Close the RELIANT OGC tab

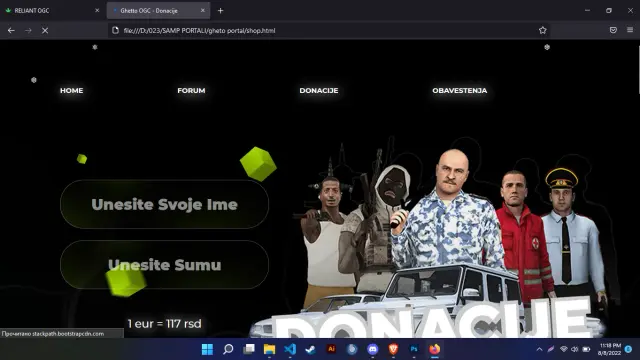(97, 11)
